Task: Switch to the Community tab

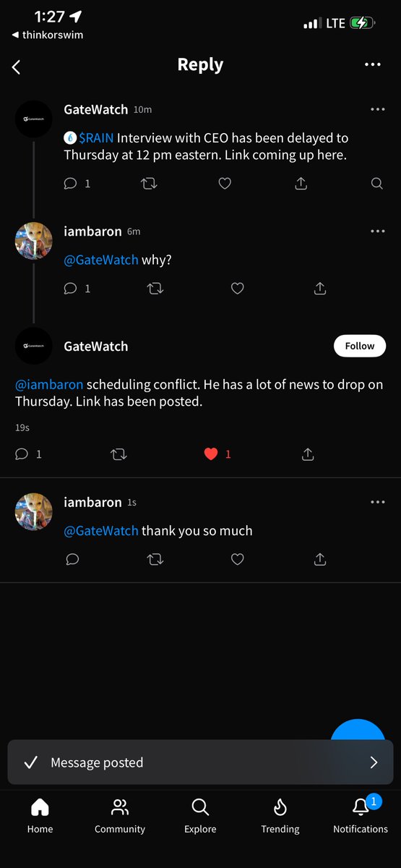Action: coord(120,814)
